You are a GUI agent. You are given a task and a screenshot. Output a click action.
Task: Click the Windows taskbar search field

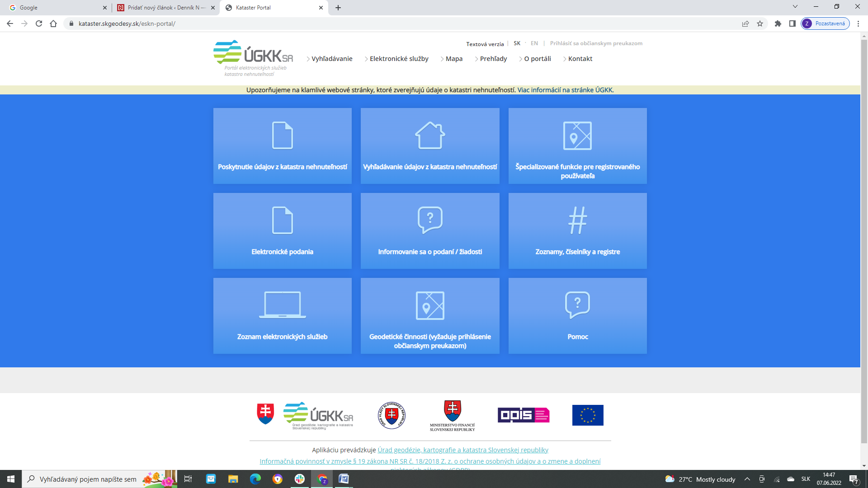(x=88, y=479)
